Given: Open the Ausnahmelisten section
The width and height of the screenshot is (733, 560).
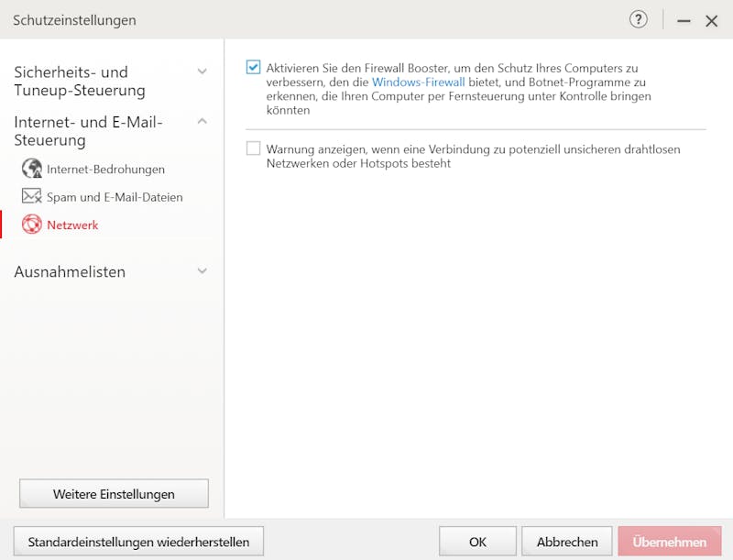Looking at the screenshot, I should tap(70, 271).
